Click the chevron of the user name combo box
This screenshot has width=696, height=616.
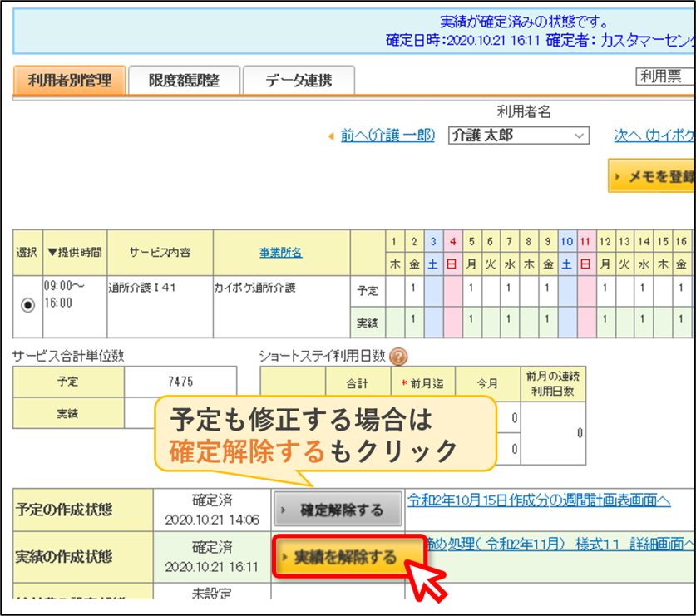pyautogui.click(x=579, y=136)
